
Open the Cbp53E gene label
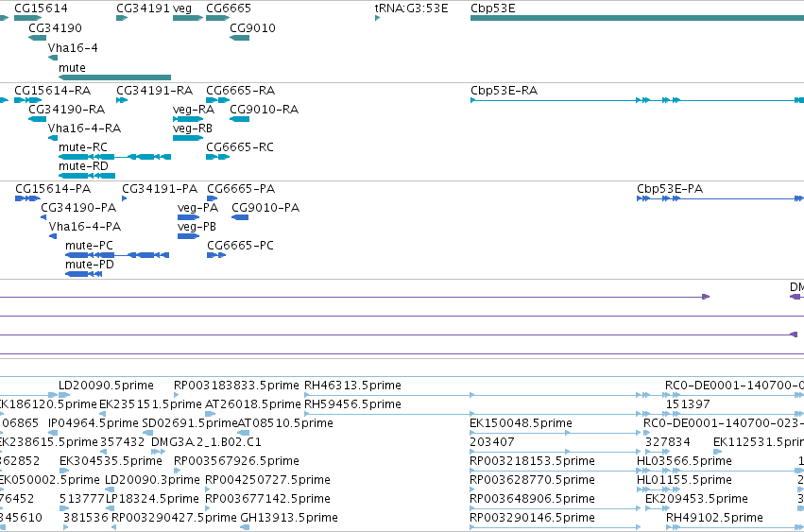(493, 9)
